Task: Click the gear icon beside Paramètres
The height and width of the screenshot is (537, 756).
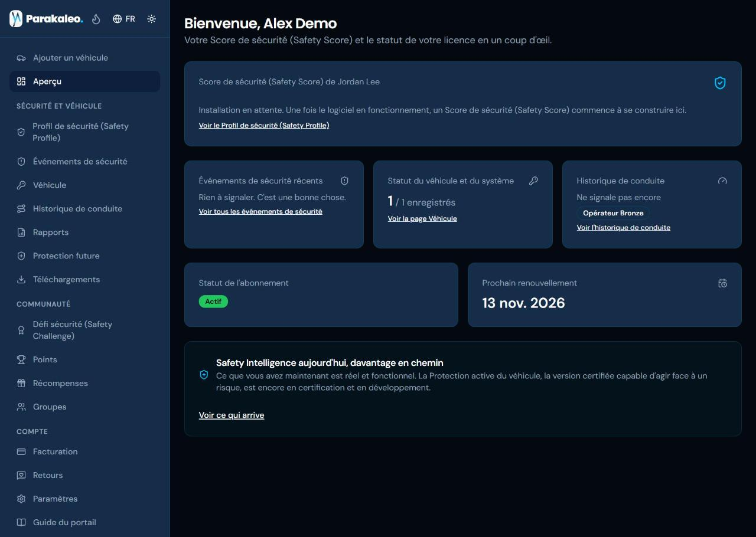Action: point(21,499)
